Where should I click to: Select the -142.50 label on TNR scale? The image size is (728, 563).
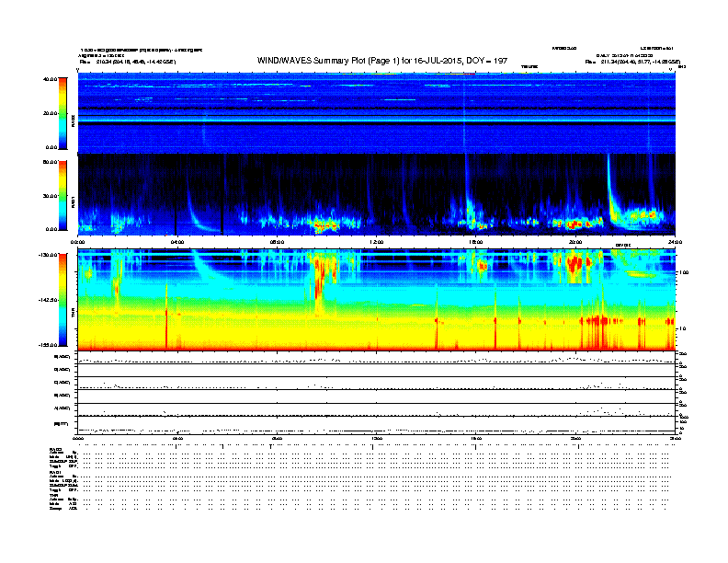(x=49, y=300)
